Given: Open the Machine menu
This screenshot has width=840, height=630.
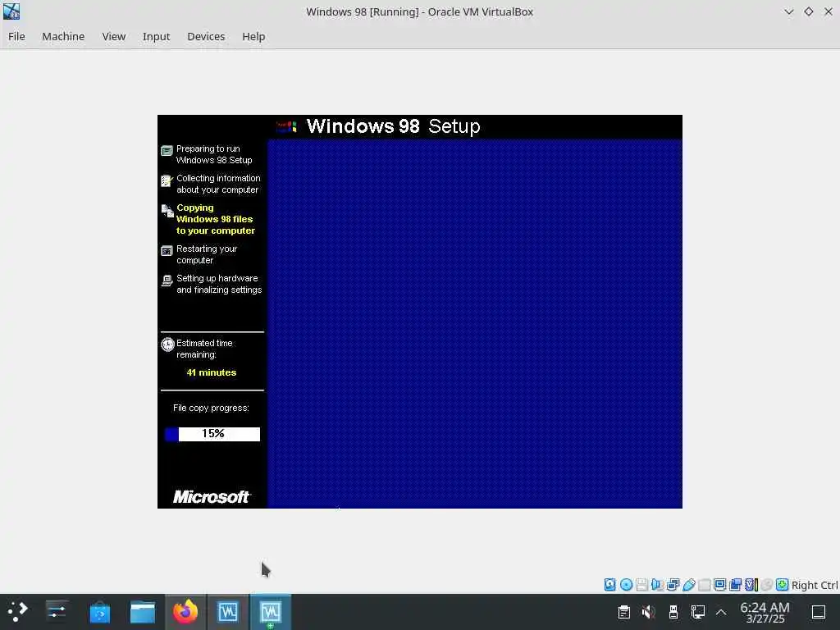Looking at the screenshot, I should coord(63,36).
